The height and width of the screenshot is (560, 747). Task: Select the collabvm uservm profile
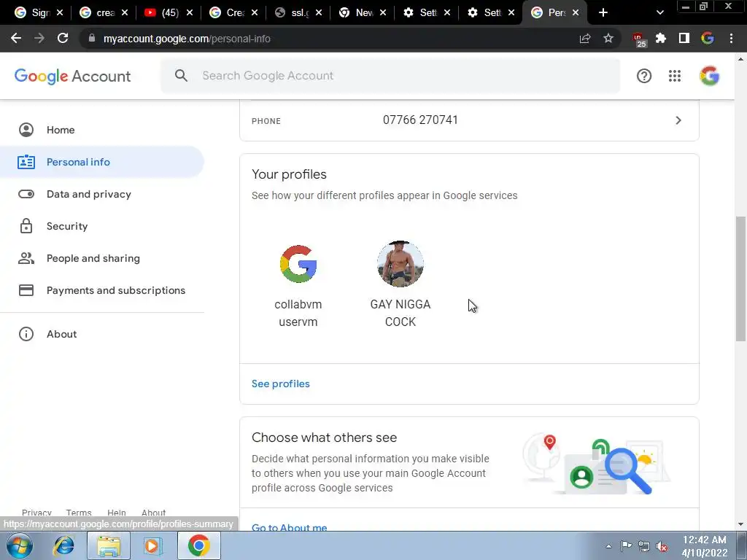coord(298,285)
